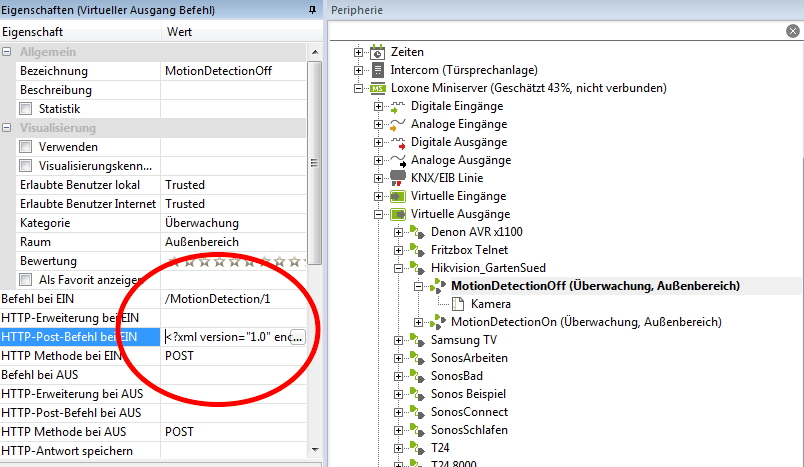Screen dimensions: 804x467
Task: Click the Sonos Beispiel icon
Action: coord(417,394)
